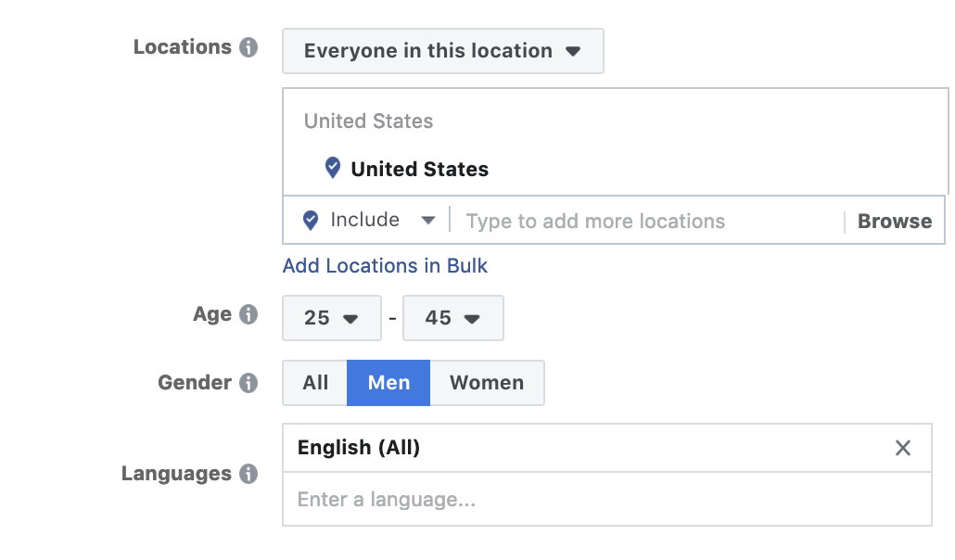Open the Everyone in this location dropdown
The image size is (955, 560).
click(x=442, y=51)
